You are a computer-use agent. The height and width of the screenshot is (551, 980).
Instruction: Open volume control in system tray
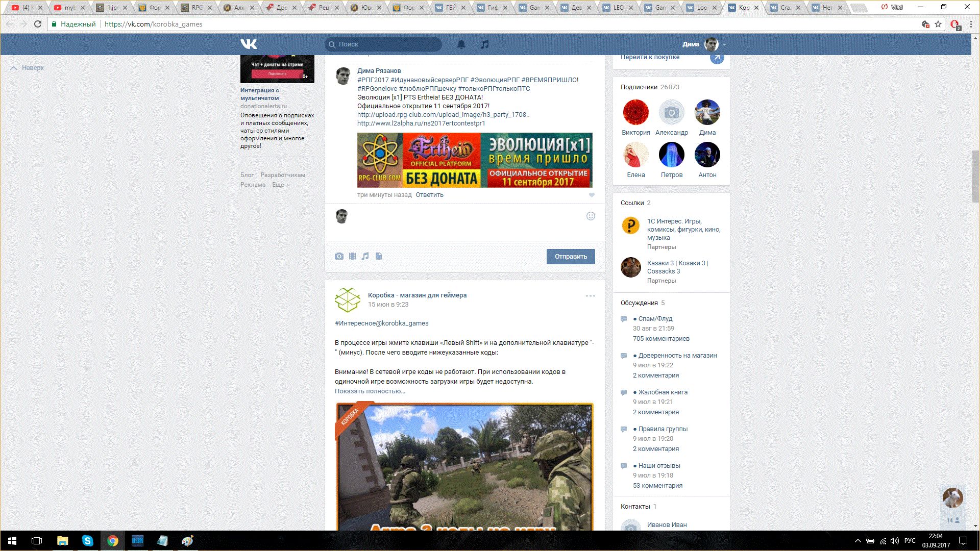pos(895,541)
